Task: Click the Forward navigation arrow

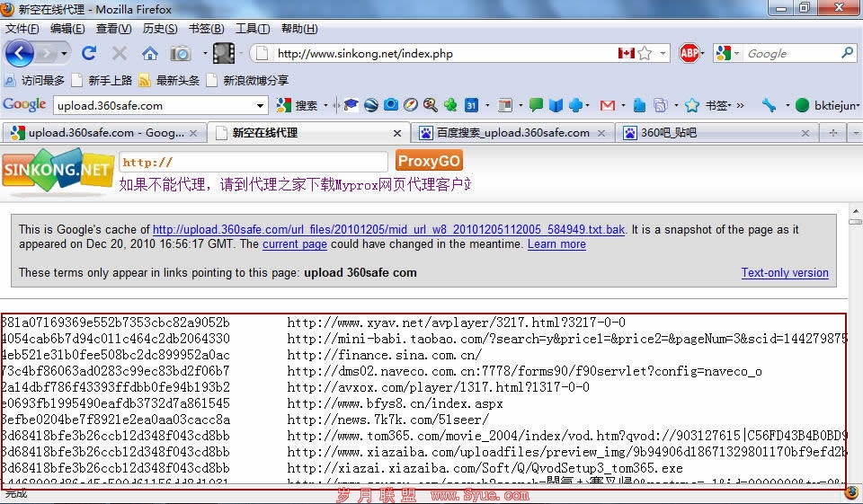Action: [x=48, y=53]
